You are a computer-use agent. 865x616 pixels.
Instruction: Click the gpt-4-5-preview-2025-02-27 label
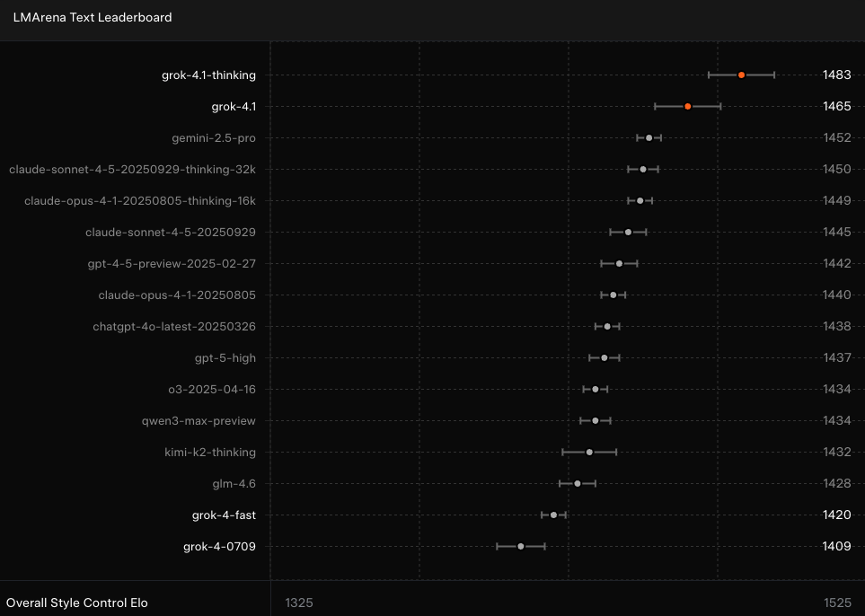(172, 264)
